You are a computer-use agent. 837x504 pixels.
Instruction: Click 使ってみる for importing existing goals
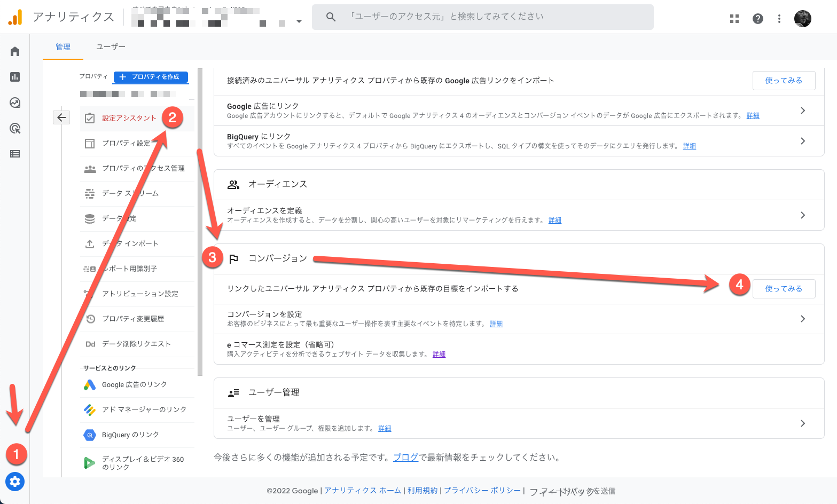(x=784, y=289)
